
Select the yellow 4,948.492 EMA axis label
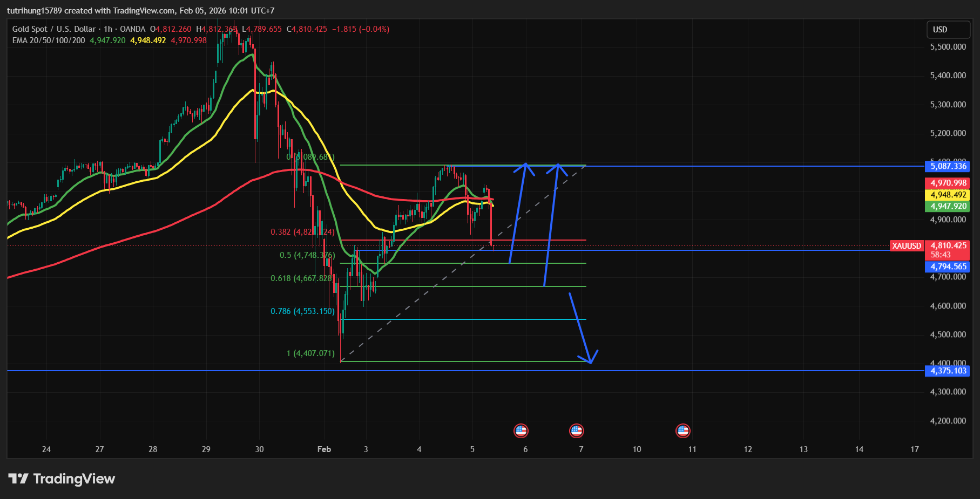click(948, 195)
